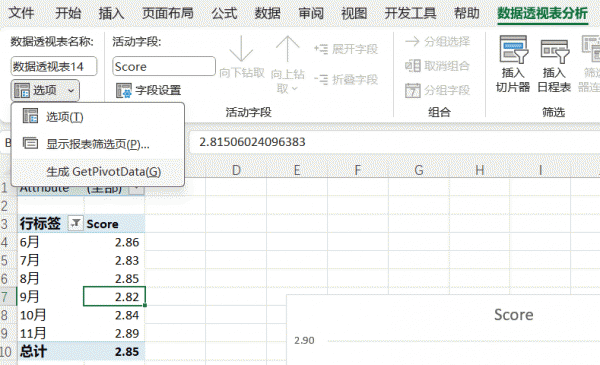Insert a slicer with 插入切片器

(513, 64)
